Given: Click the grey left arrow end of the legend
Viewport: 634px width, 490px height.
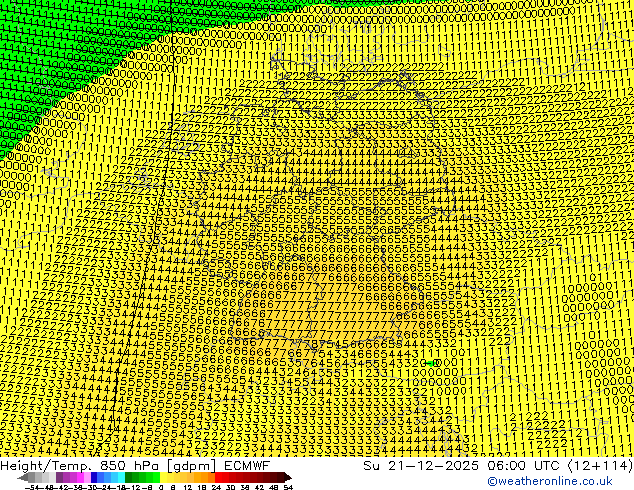Looking at the screenshot, I should coord(22,478).
